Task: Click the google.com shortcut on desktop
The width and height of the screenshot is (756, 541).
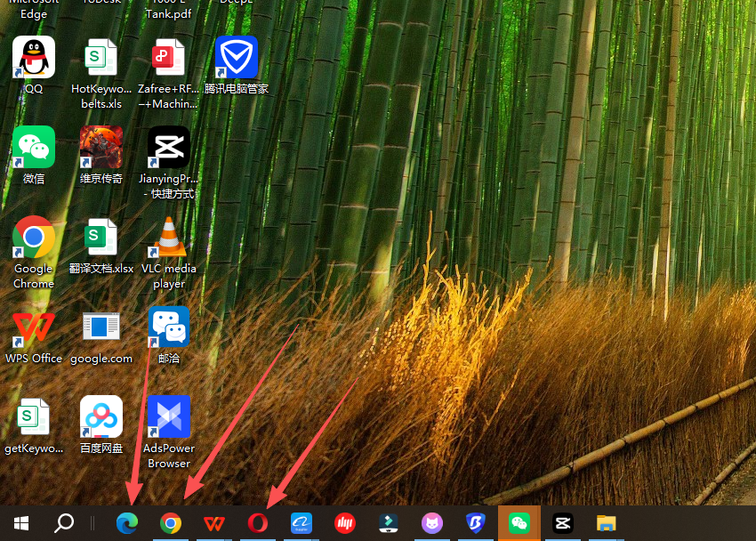Action: tap(101, 328)
